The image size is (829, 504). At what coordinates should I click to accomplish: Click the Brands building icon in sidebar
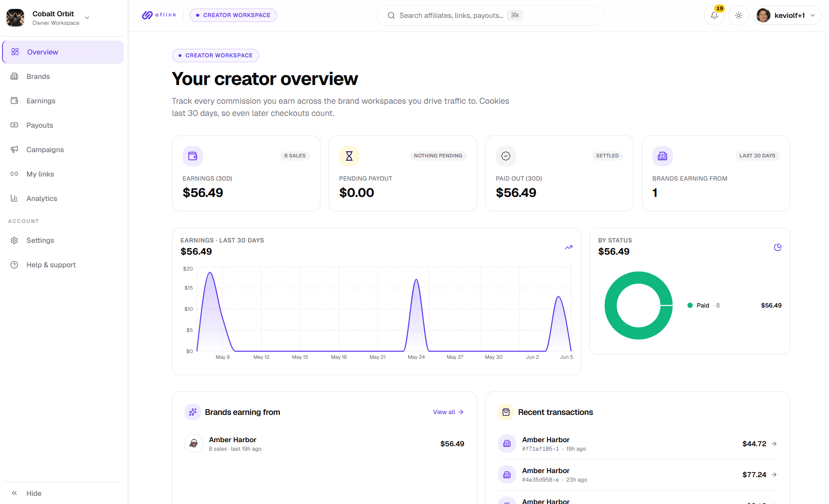coord(14,76)
